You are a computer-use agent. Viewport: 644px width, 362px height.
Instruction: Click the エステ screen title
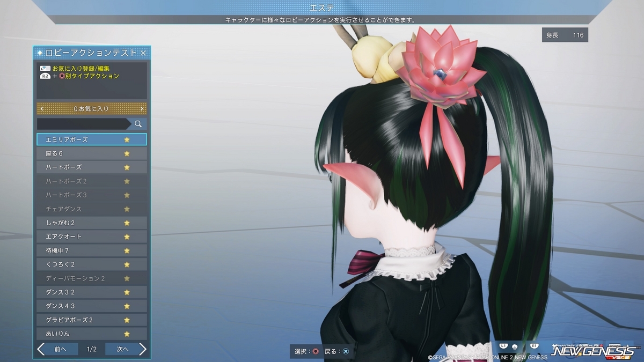tap(321, 8)
